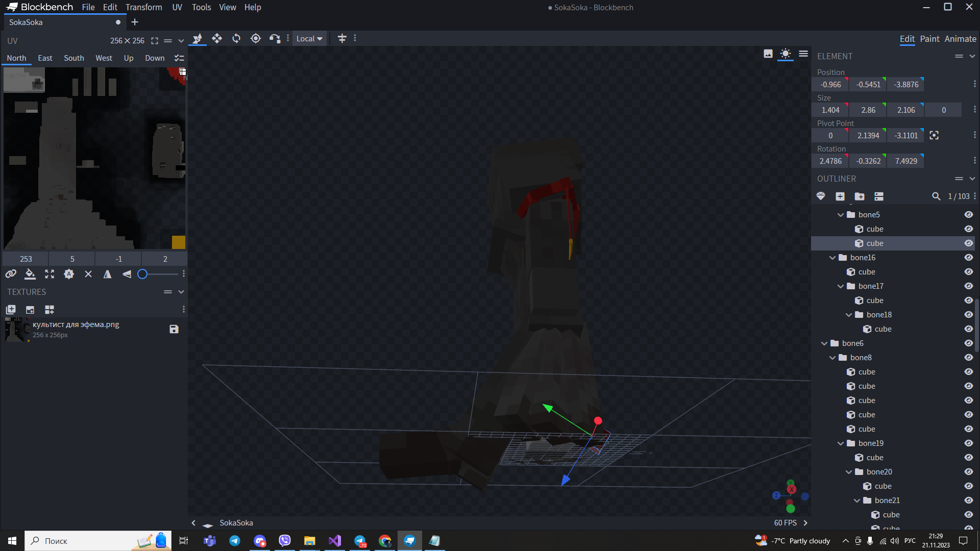980x551 pixels.
Task: Toggle Outliner more options icon
Action: point(879,196)
